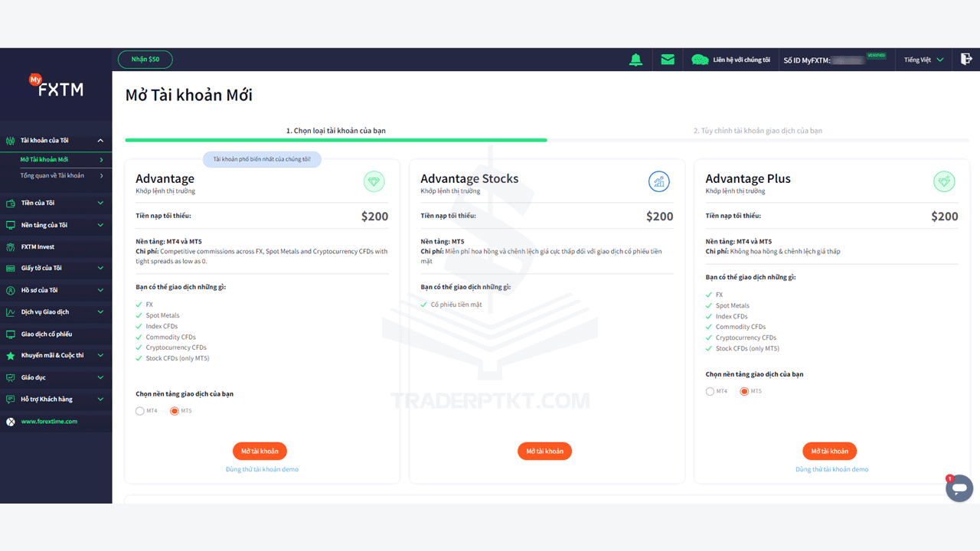The image size is (980, 551).
Task: Click the Mở Tài khoản Mới page heading
Action: [x=189, y=96]
